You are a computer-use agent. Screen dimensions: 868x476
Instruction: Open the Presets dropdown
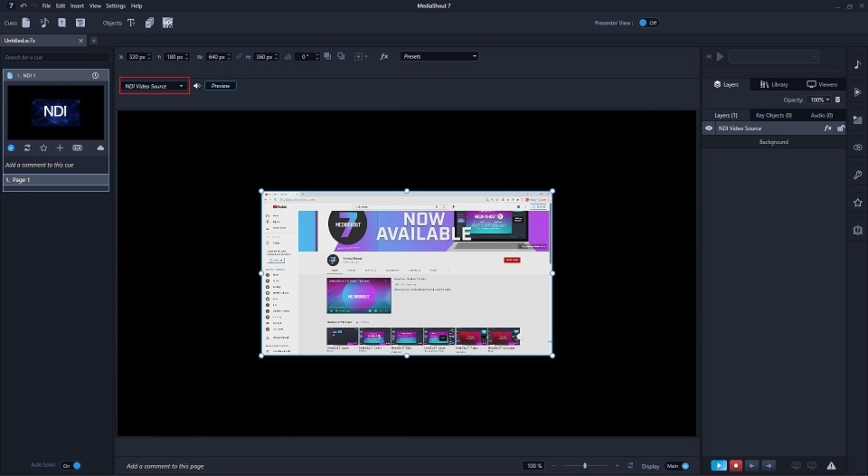pos(439,56)
